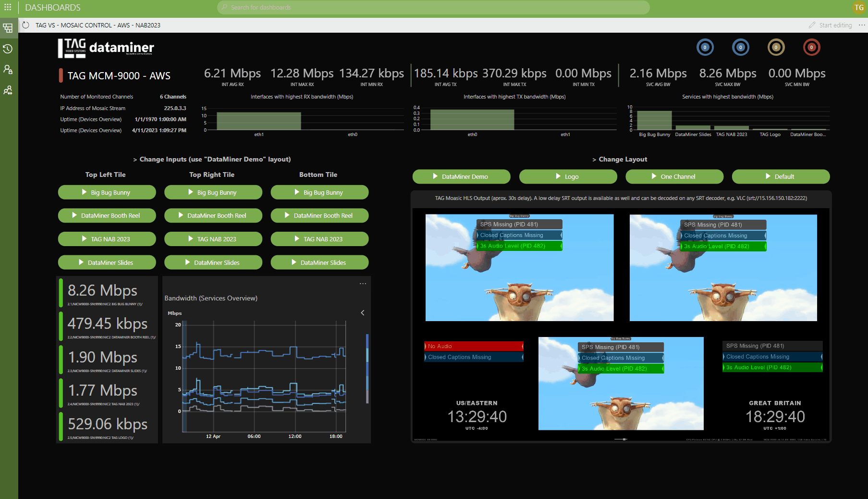Click the 6 Channels monitored value

(x=173, y=97)
